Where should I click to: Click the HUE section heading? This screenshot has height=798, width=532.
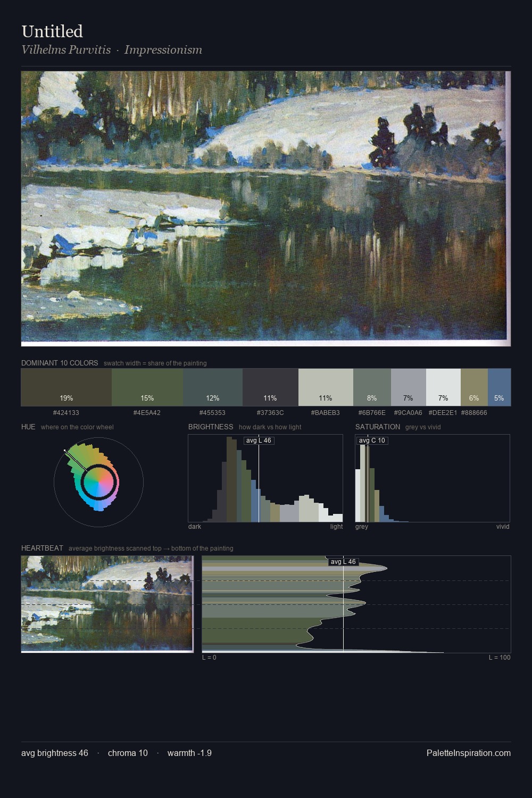pyautogui.click(x=28, y=427)
